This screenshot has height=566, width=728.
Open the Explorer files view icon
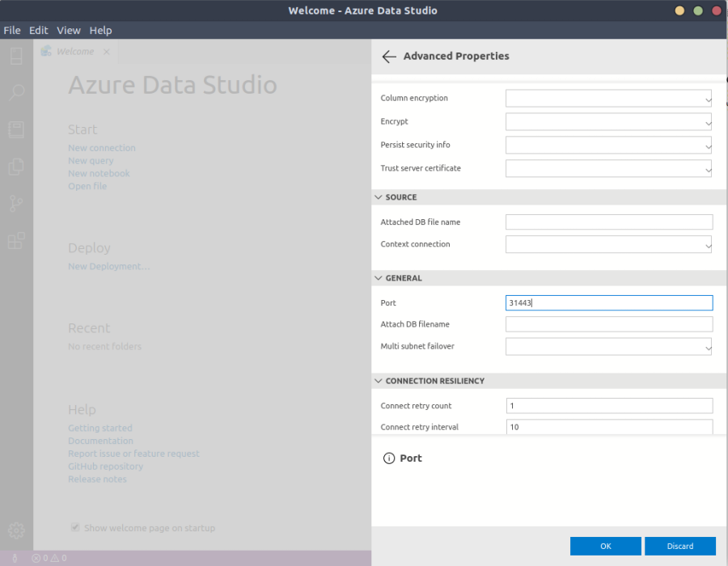pos(16,167)
